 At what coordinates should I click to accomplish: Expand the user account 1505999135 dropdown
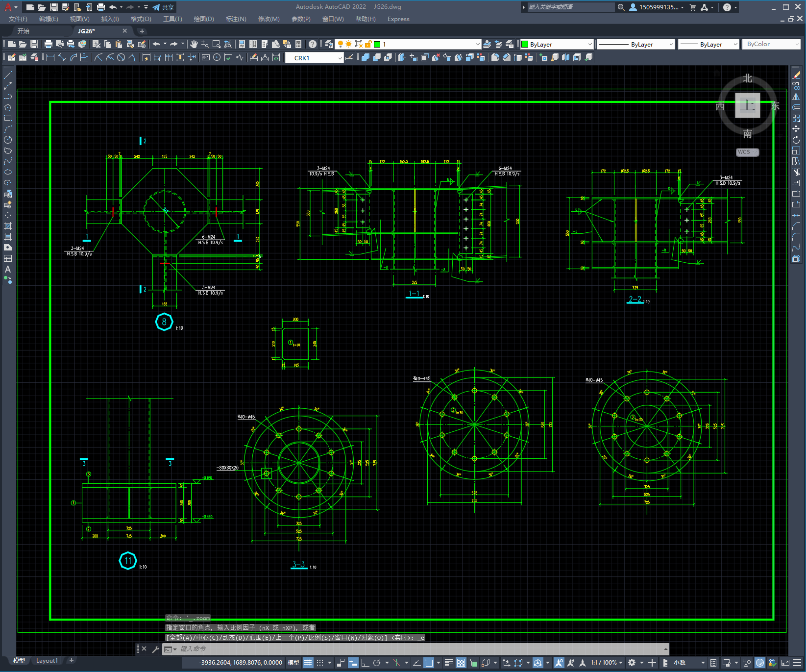click(x=657, y=7)
